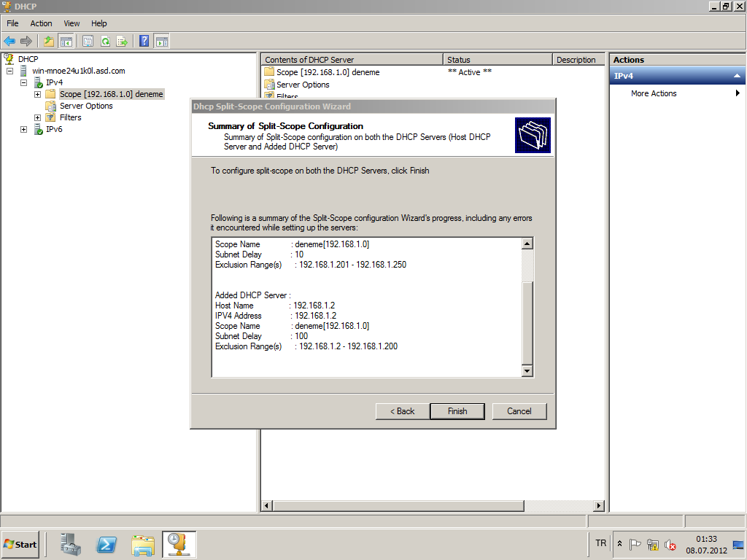This screenshot has width=747, height=560.
Task: Select Server Options in the console tree
Action: pyautogui.click(x=86, y=106)
